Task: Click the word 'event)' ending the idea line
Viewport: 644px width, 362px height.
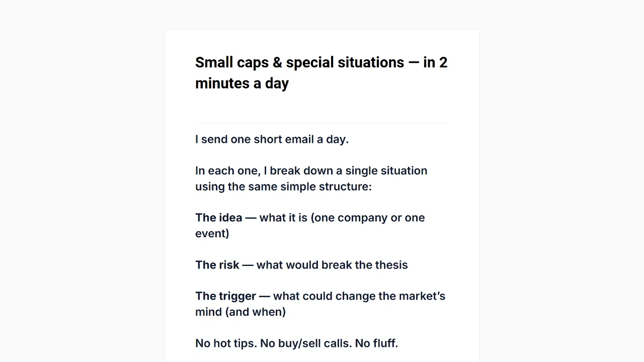Action: coord(212,233)
